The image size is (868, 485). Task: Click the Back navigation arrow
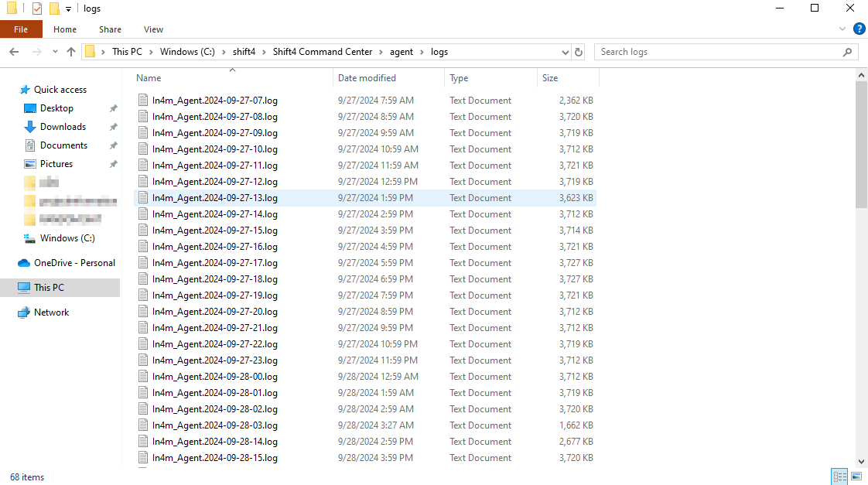[x=14, y=52]
